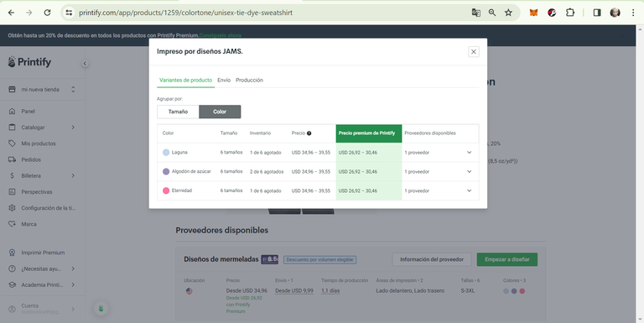Close the Impreso por diseños JAMS dialog
The height and width of the screenshot is (323, 644).
click(x=474, y=52)
